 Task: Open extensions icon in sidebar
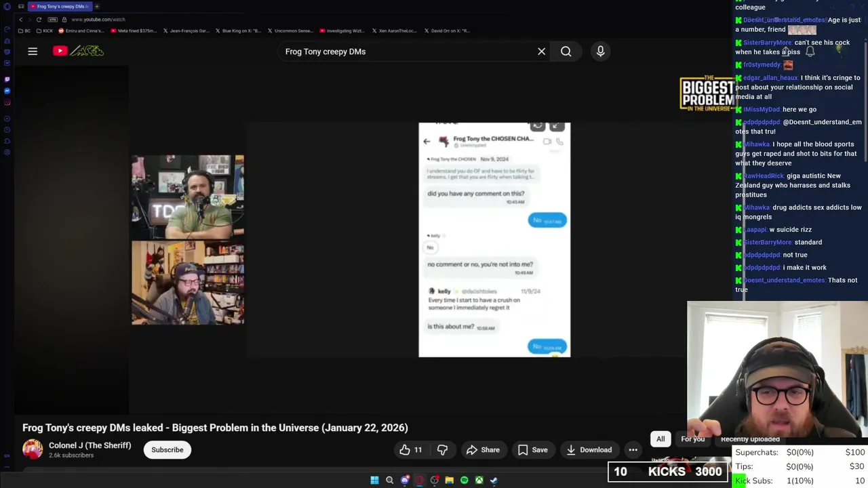7,141
